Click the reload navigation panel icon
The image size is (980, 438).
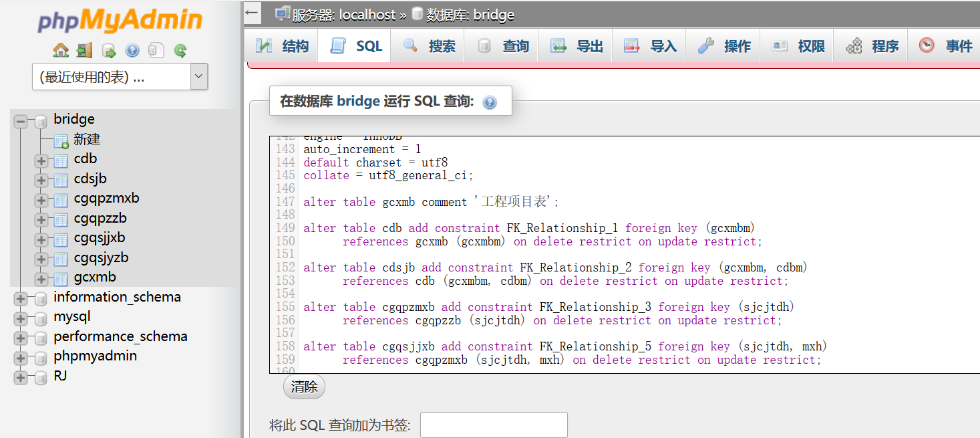(x=180, y=50)
